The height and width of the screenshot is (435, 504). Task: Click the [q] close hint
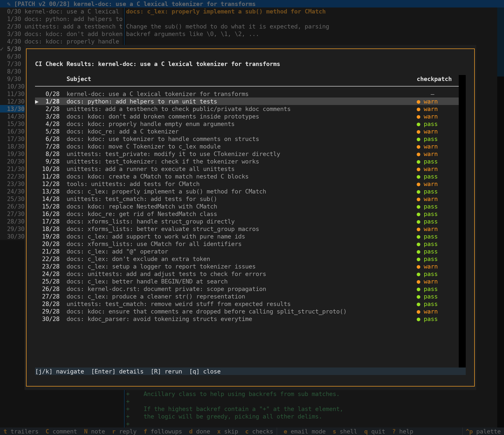(x=205, y=371)
